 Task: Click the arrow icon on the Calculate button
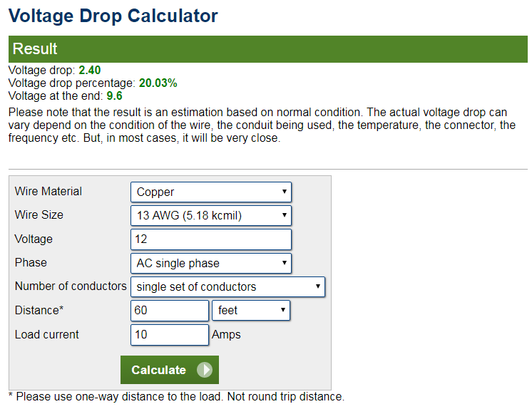(x=205, y=370)
